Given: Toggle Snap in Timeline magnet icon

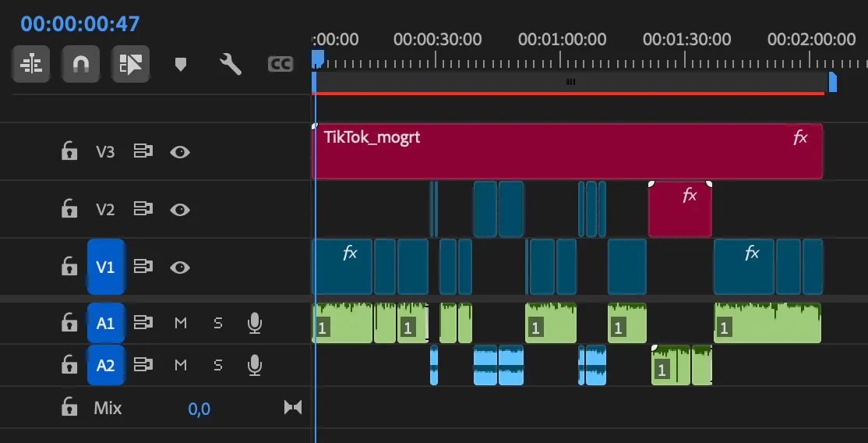Looking at the screenshot, I should pyautogui.click(x=80, y=64).
